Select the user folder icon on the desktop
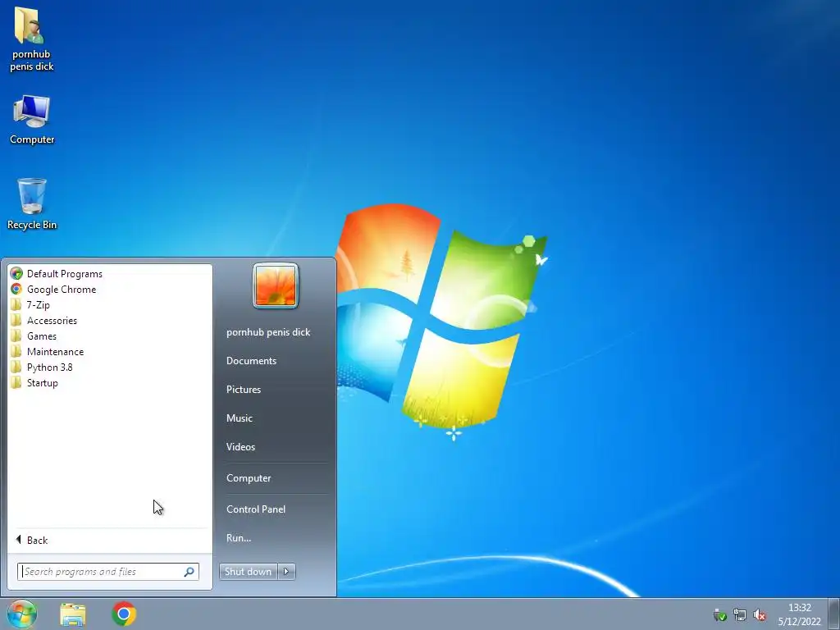The height and width of the screenshot is (630, 840). click(32, 39)
